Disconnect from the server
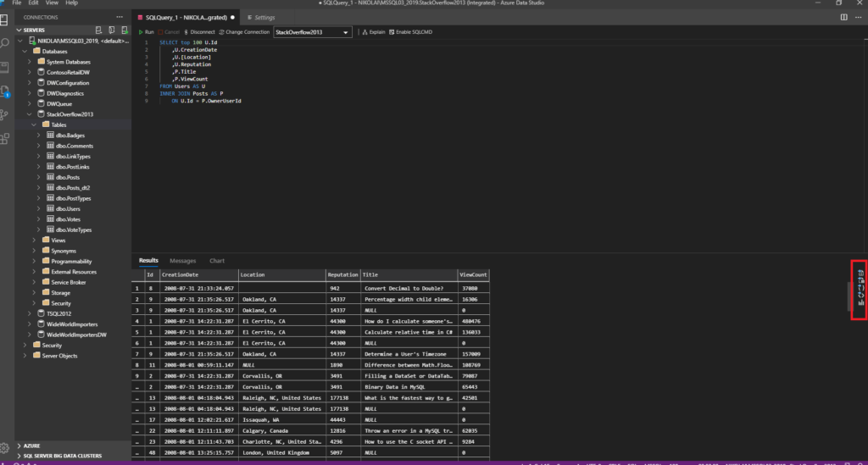Viewport: 868px width, 465px height. click(x=199, y=32)
